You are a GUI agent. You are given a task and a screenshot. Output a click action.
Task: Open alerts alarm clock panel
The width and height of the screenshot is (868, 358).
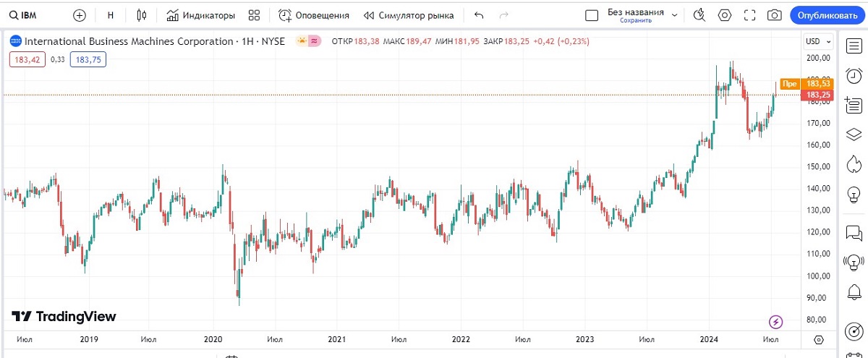point(854,75)
